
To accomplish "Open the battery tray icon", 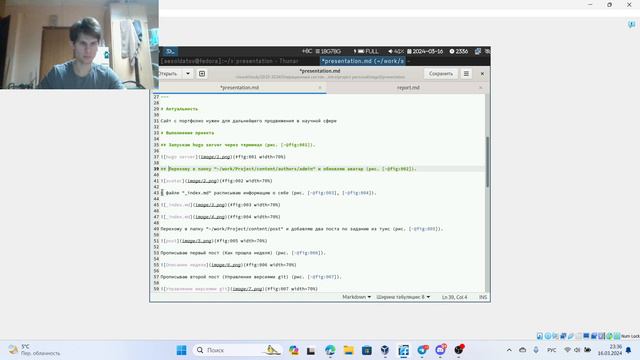I will [587, 350].
